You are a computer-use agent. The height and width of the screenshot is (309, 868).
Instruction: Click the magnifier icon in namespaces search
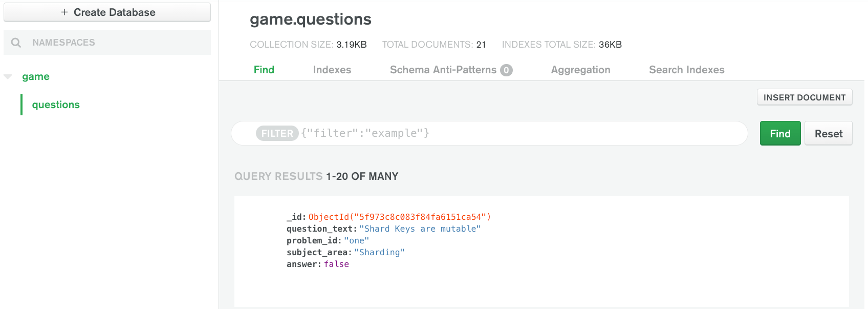pyautogui.click(x=16, y=43)
